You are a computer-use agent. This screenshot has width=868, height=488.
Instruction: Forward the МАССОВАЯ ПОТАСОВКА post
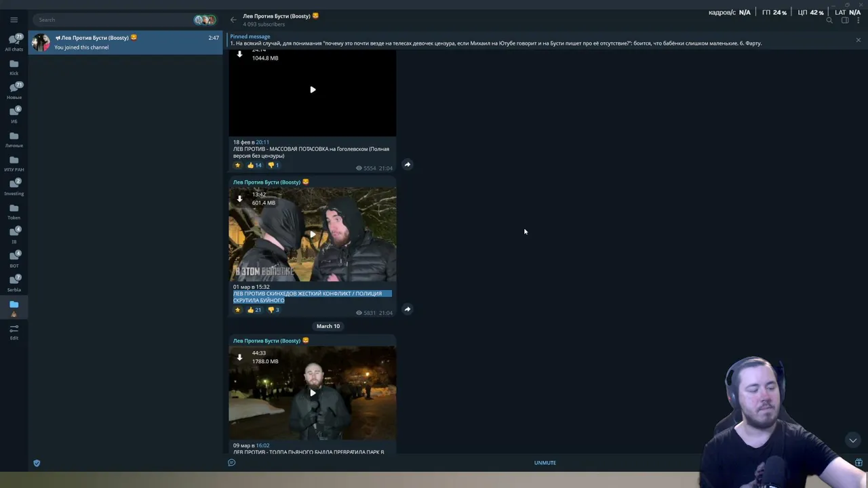click(x=408, y=164)
